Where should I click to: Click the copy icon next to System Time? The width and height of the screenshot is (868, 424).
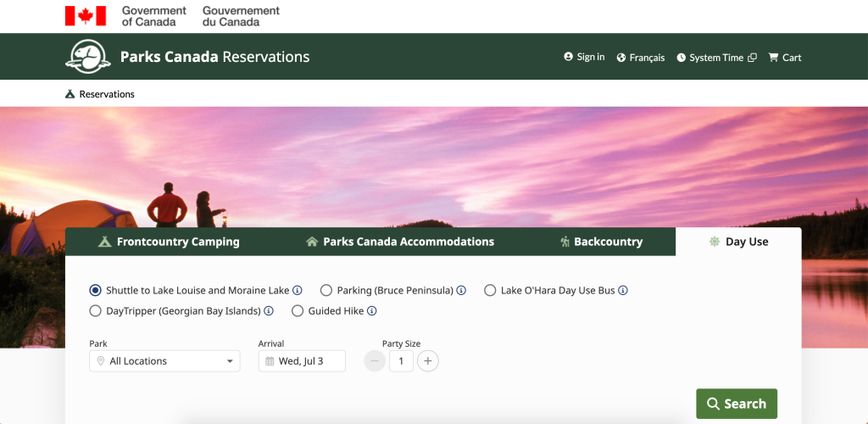752,58
